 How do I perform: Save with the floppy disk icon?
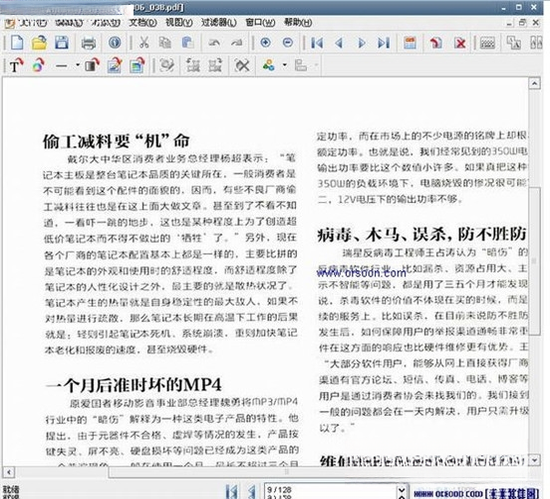(62, 43)
